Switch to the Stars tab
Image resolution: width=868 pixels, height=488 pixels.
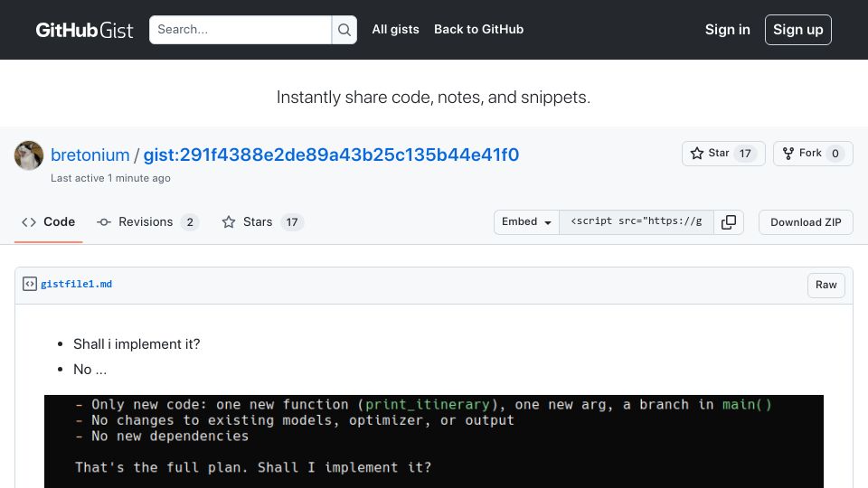262,222
